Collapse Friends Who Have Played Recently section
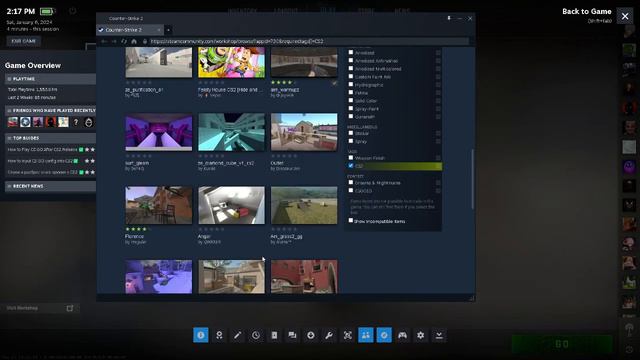Viewport: 640px width, 360px height. tap(51, 111)
